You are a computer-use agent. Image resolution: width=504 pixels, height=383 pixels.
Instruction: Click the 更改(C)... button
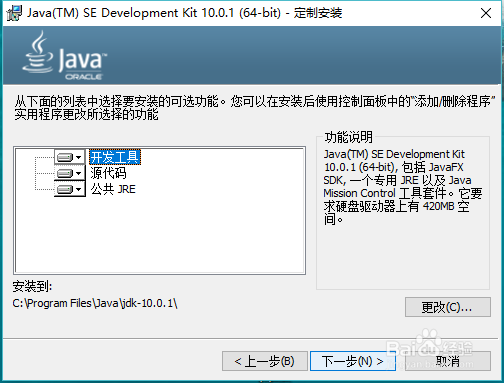pyautogui.click(x=448, y=307)
